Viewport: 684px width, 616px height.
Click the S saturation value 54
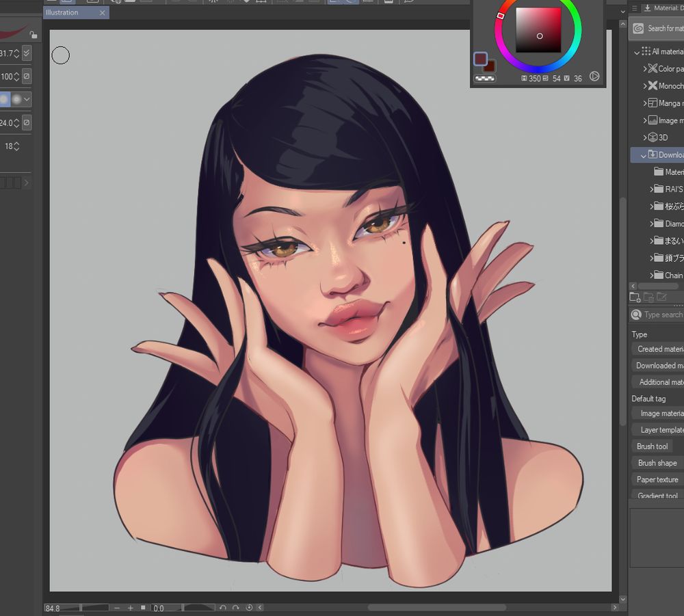(556, 79)
